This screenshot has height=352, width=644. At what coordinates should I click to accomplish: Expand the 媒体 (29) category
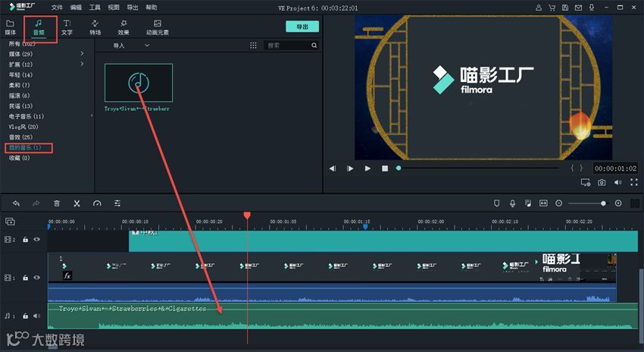coord(82,53)
